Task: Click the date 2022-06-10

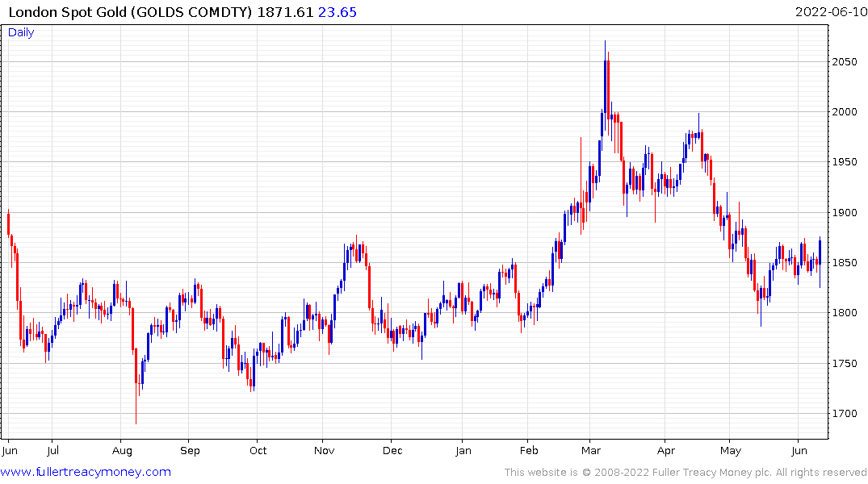Action: pyautogui.click(x=831, y=12)
